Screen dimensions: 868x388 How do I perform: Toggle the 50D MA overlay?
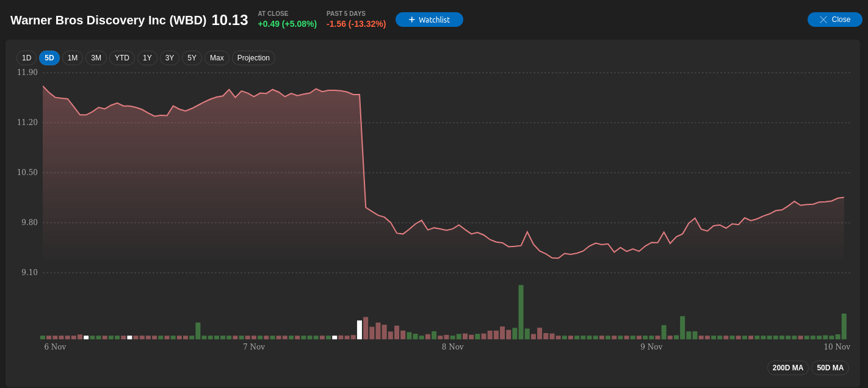pyautogui.click(x=830, y=368)
